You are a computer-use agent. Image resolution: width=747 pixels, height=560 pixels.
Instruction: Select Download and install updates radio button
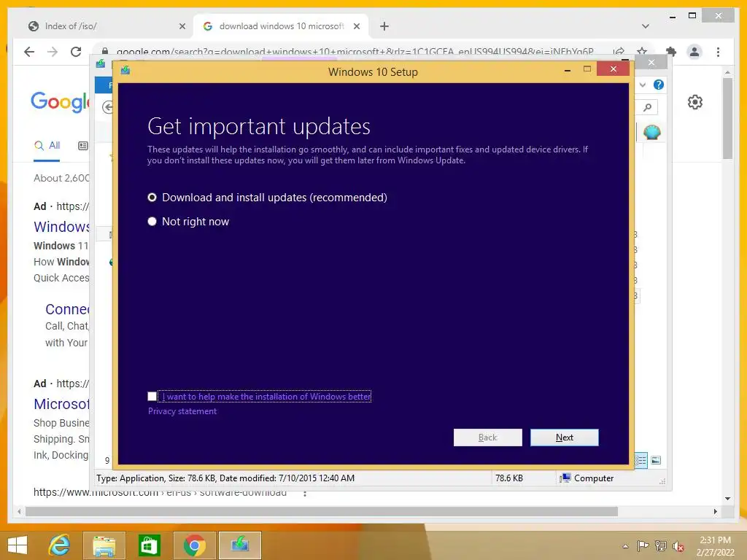click(152, 197)
